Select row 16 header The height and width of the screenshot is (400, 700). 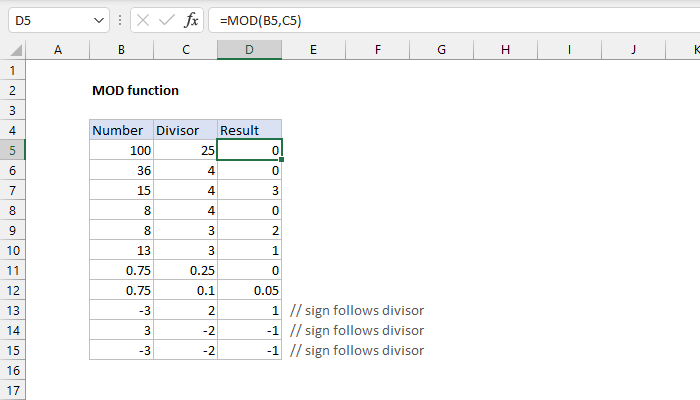(12, 371)
